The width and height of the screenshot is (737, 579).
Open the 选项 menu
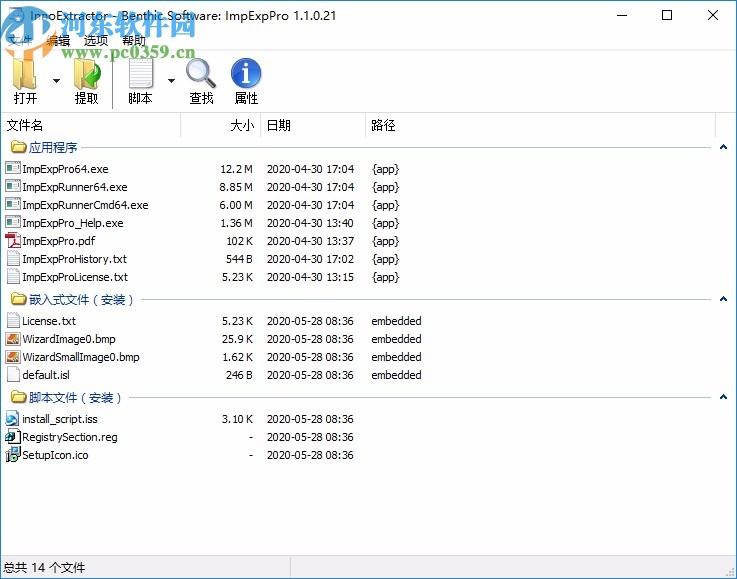point(96,40)
